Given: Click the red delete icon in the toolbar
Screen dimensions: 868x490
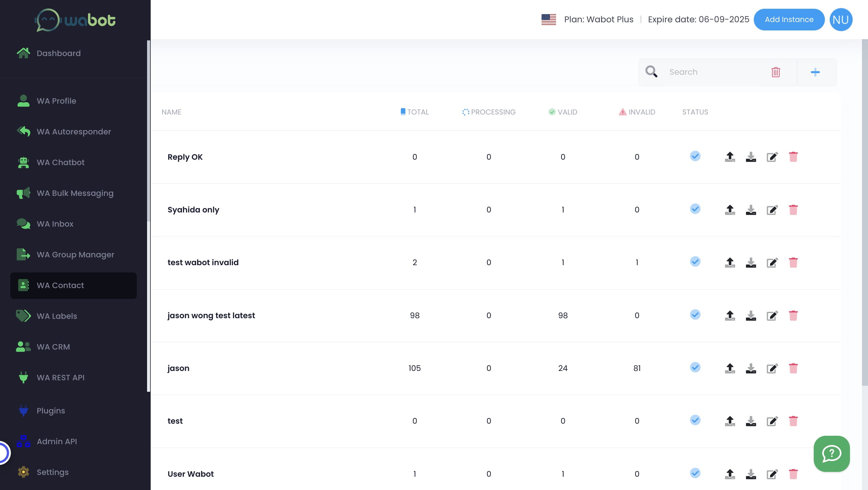Looking at the screenshot, I should point(775,71).
